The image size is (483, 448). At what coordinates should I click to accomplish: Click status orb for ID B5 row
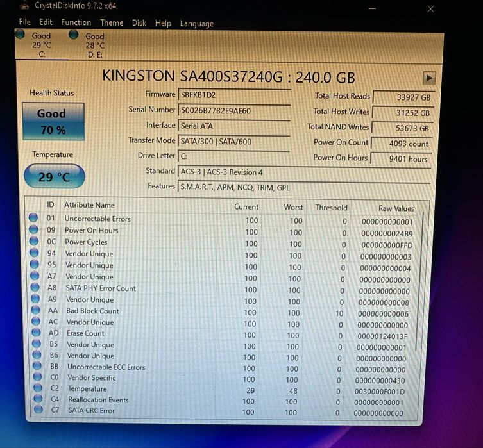(37, 344)
